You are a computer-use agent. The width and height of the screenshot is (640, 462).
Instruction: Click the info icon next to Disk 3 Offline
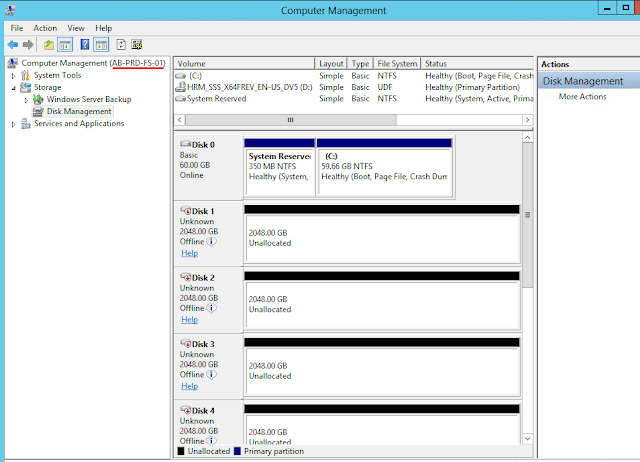211,375
